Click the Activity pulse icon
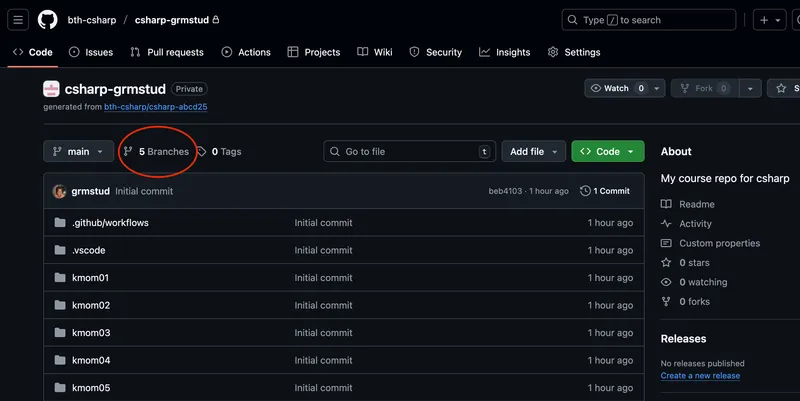 666,224
